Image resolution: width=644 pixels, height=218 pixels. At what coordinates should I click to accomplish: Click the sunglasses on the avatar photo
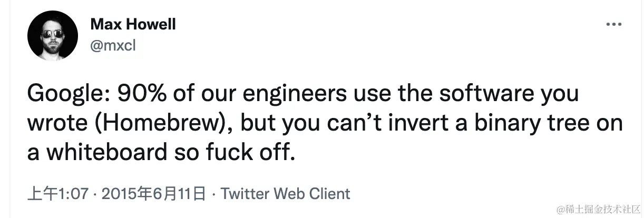(x=53, y=33)
